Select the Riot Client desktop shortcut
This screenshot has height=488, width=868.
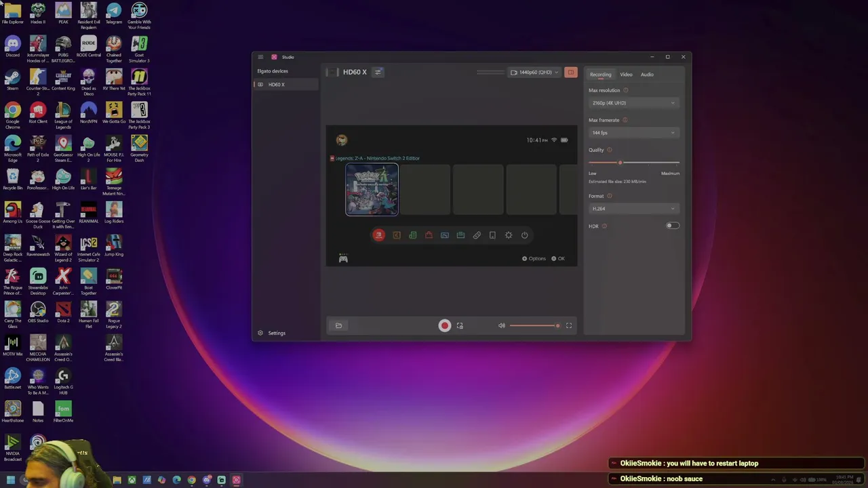pyautogui.click(x=38, y=113)
